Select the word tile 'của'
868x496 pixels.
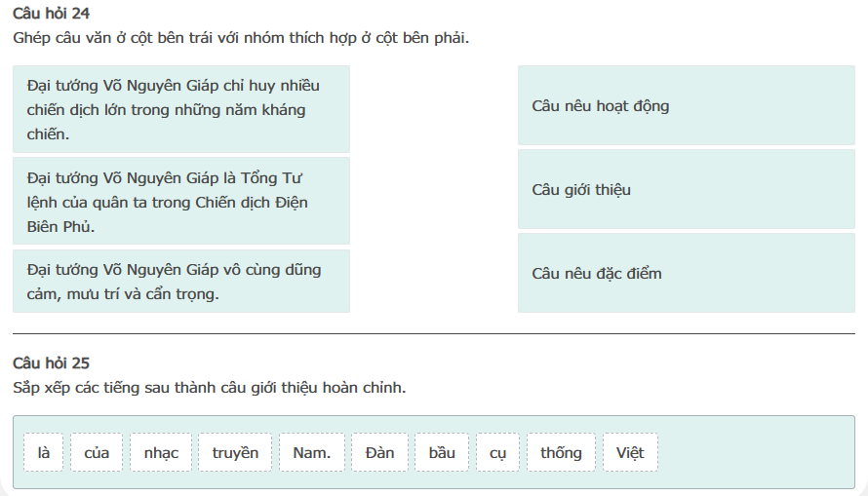pos(97,452)
